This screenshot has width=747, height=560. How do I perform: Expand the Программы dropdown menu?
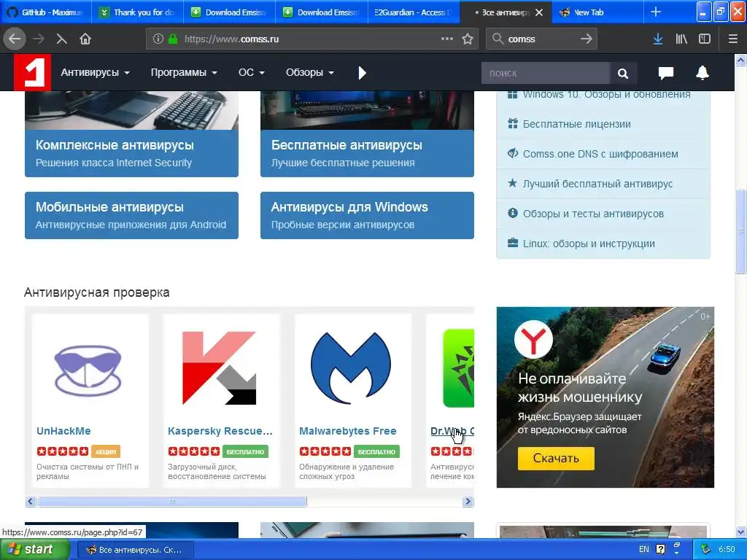(x=184, y=72)
